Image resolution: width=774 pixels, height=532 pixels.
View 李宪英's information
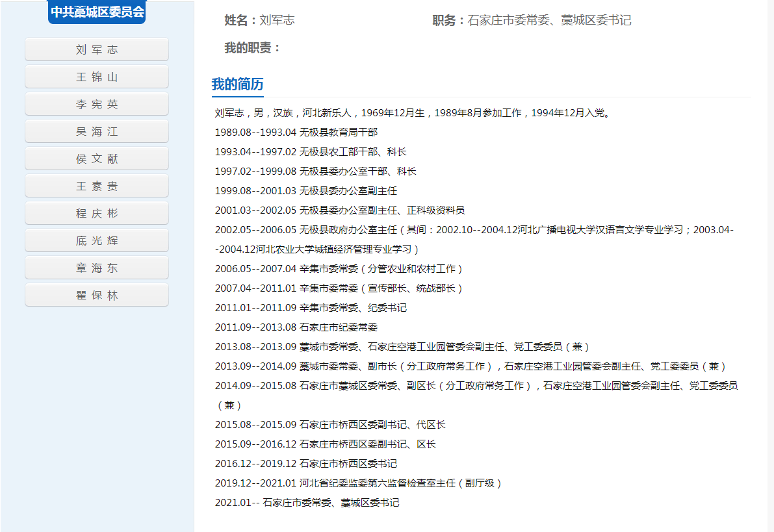pos(96,103)
